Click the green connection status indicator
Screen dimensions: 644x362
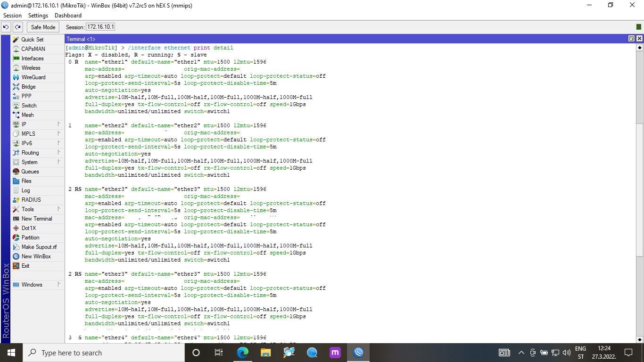click(639, 27)
